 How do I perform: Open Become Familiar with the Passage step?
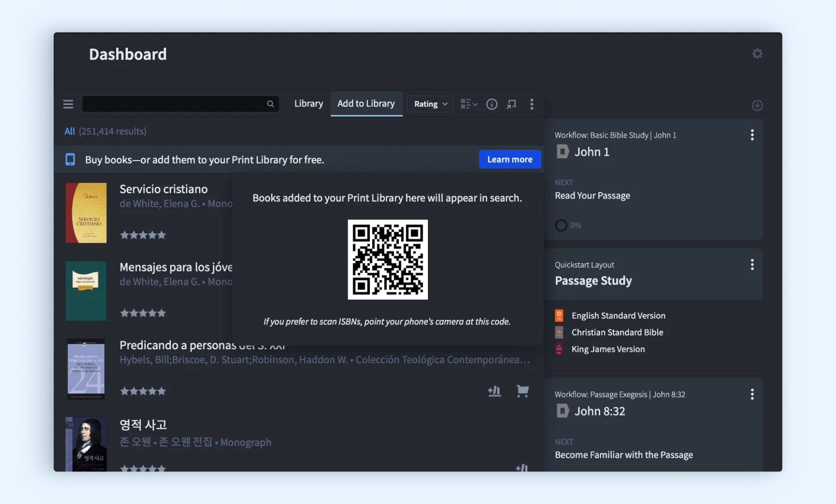624,455
